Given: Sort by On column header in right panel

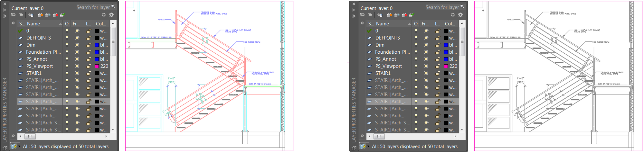Looking at the screenshot, I should coord(416,24).
